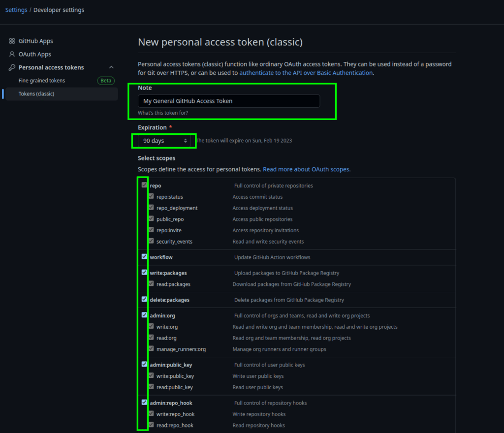
Task: Click the "Update GitHub Action workflows" description
Action: click(x=272, y=257)
